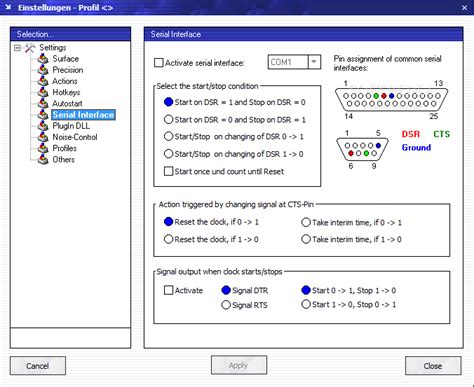474x387 pixels.
Task: Click the Settings tools icon in tree
Action: point(30,48)
